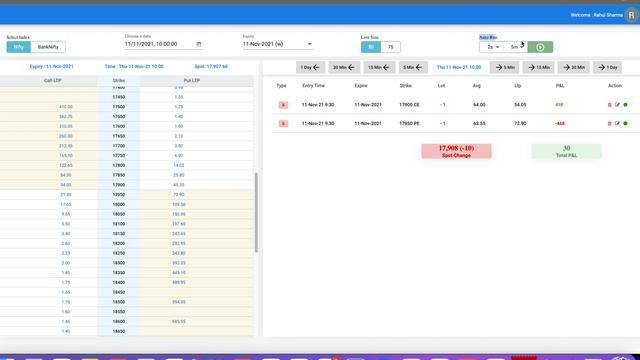Click the Expiry : 11-Nov-2021 label
Viewport: 640px width, 360px height.
51,67
